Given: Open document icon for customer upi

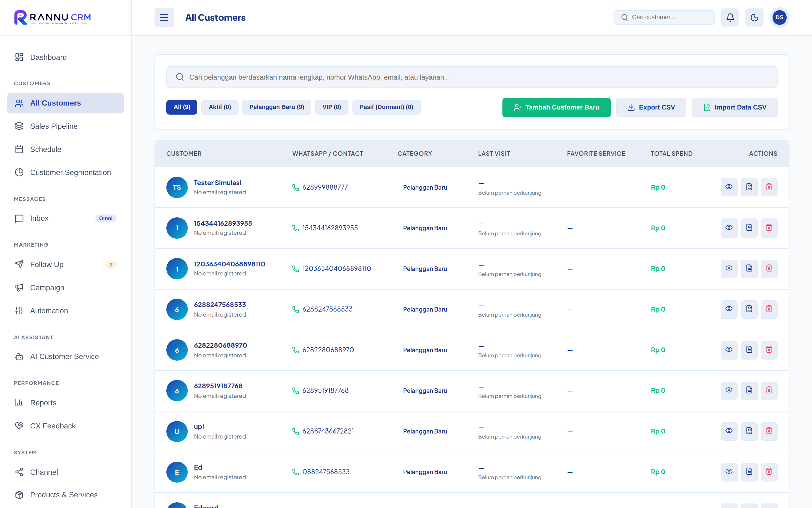Looking at the screenshot, I should tap(749, 431).
